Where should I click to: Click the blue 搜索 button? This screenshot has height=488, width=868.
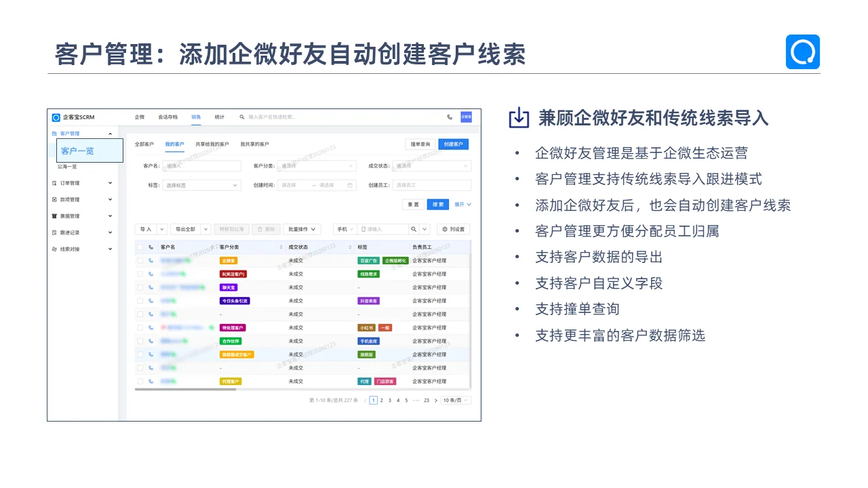[x=438, y=205]
